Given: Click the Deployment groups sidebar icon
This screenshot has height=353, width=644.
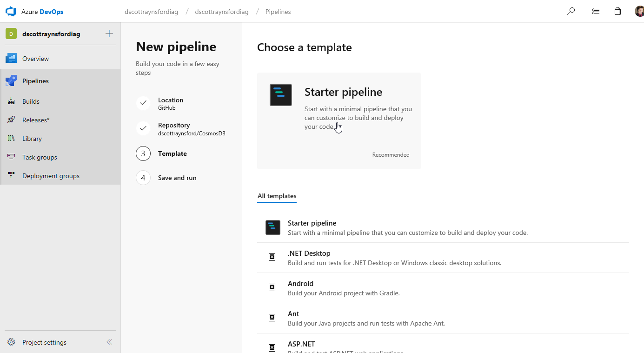Looking at the screenshot, I should pos(11,176).
